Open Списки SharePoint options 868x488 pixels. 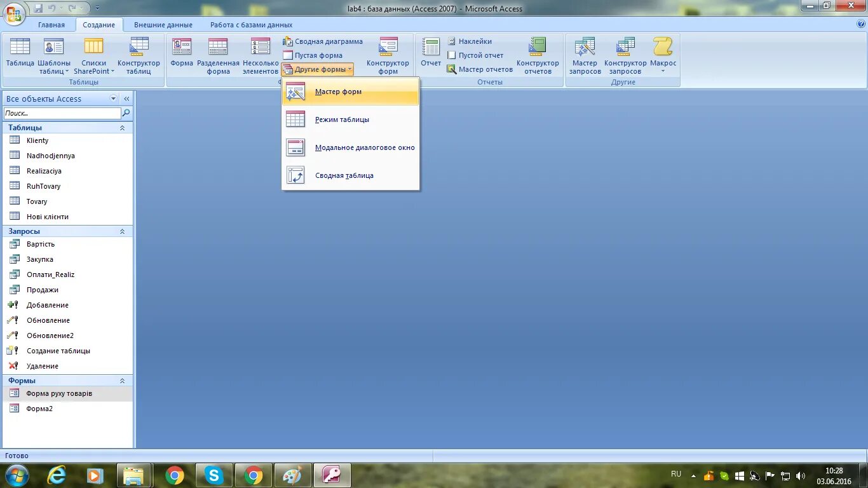(94, 56)
